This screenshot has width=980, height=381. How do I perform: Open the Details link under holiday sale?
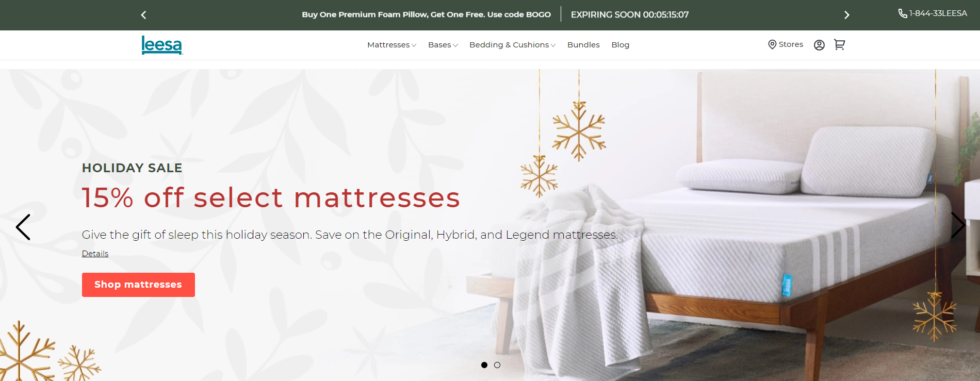click(95, 254)
